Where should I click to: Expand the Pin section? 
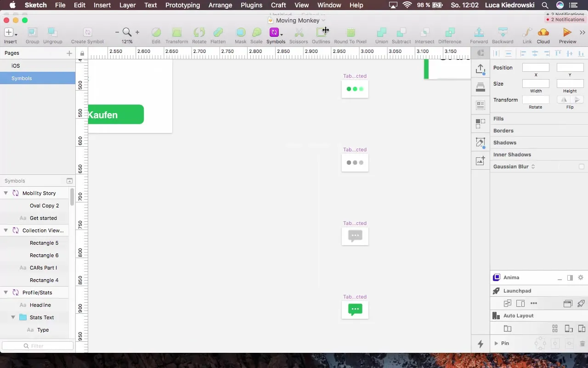click(496, 343)
